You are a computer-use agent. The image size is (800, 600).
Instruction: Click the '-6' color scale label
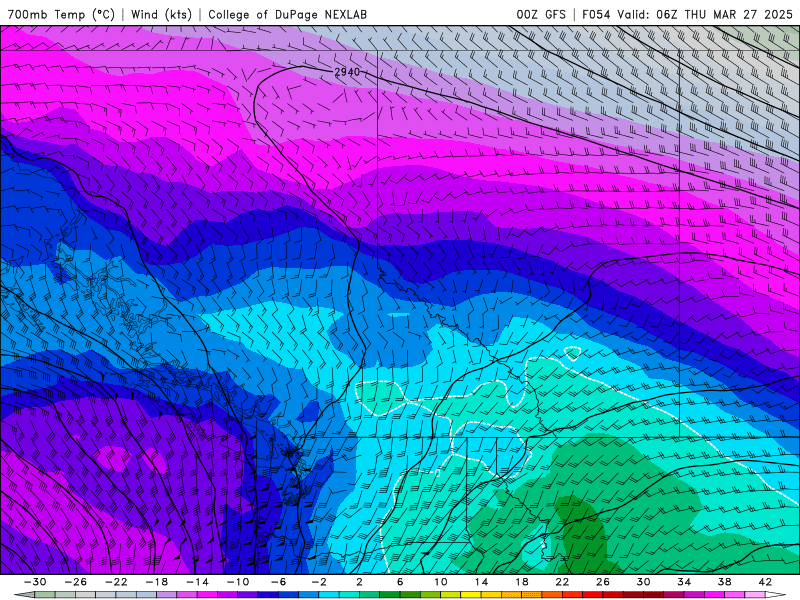(278, 582)
